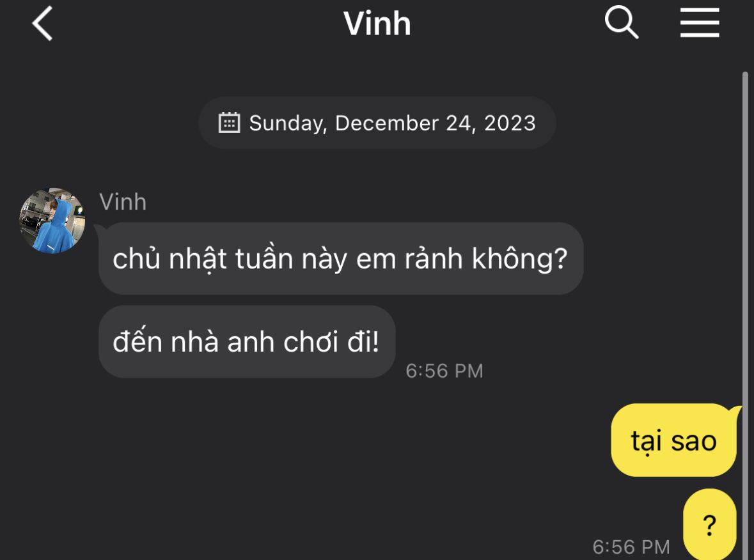The height and width of the screenshot is (560, 754).
Task: Tap the calendar icon in date pill
Action: pos(230,123)
